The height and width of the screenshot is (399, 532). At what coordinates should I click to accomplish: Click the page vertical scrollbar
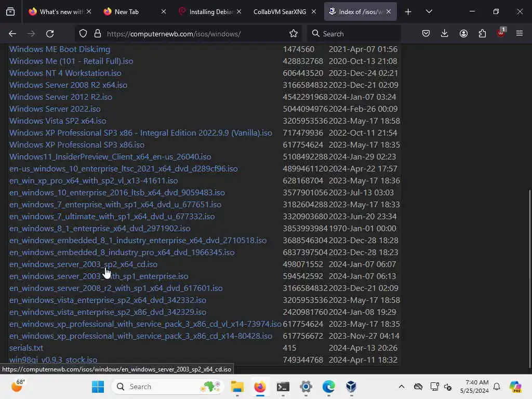529,278
